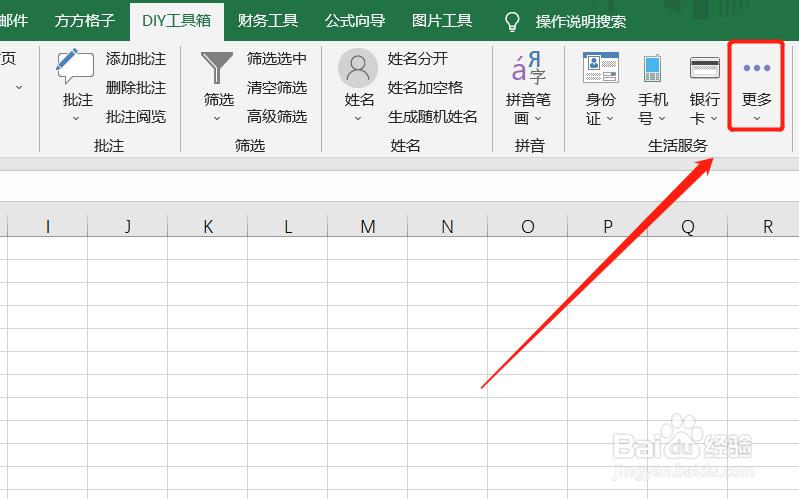Expand the 姓名 dropdown arrow
799x499 pixels.
click(358, 119)
